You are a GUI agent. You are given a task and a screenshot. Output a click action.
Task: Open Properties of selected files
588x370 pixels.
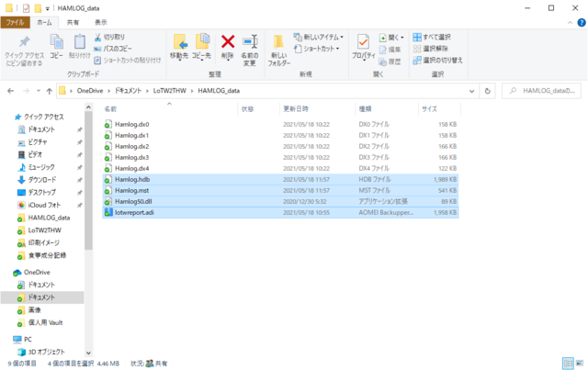click(364, 47)
